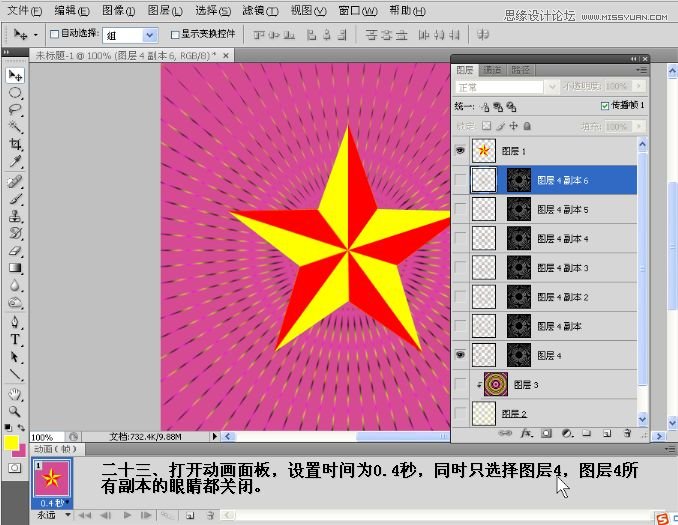Go to first animation frame
678x525 pixels.
[x=85, y=515]
